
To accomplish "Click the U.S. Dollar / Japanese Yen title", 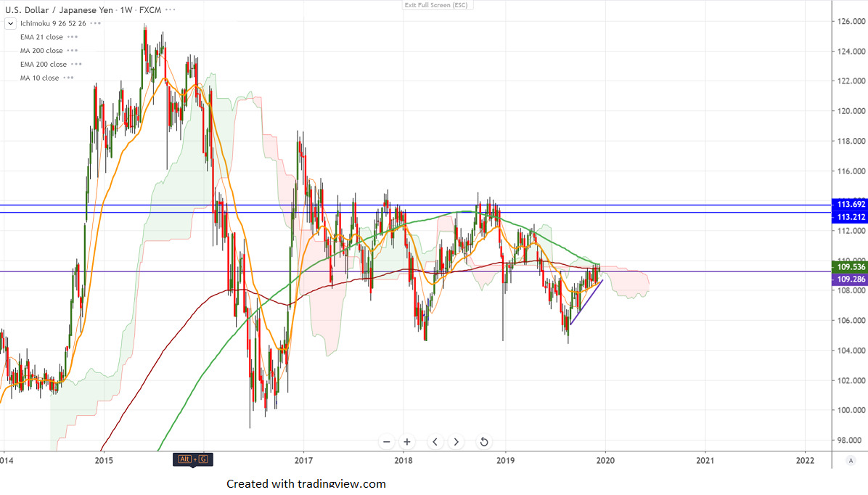I will (59, 10).
